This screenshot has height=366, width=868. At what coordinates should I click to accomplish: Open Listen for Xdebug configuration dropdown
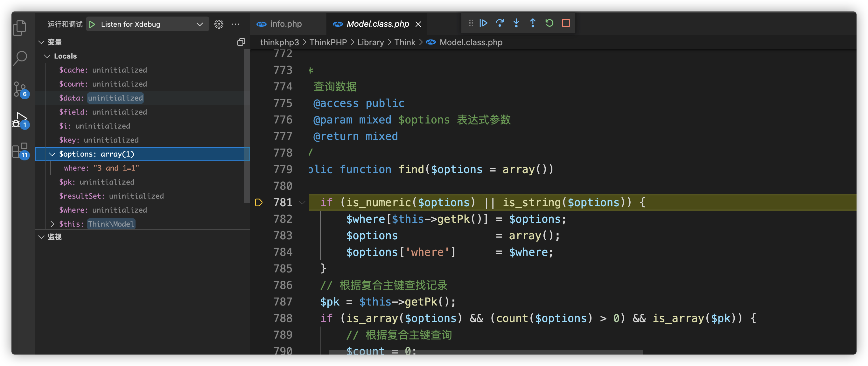coord(199,24)
